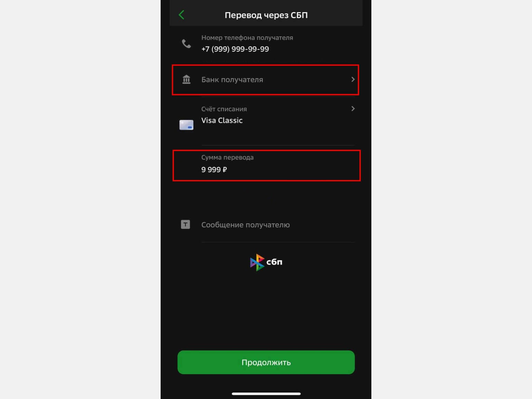Expand the Банк получателя chevron

click(x=353, y=79)
